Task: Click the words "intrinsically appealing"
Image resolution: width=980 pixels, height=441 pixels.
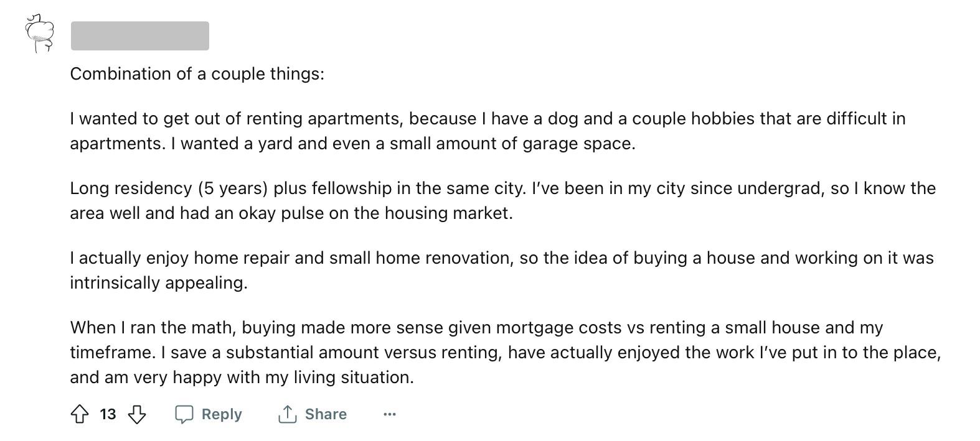Action: click(158, 283)
